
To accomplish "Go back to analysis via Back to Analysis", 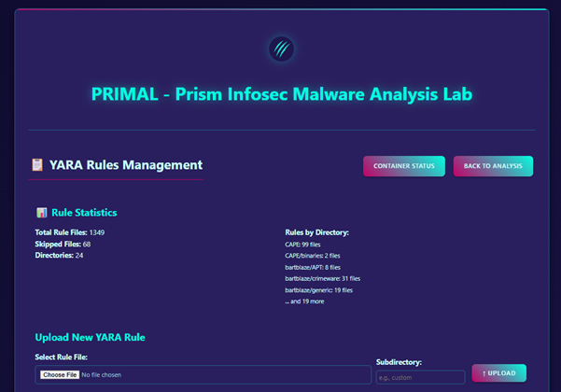I will [493, 166].
